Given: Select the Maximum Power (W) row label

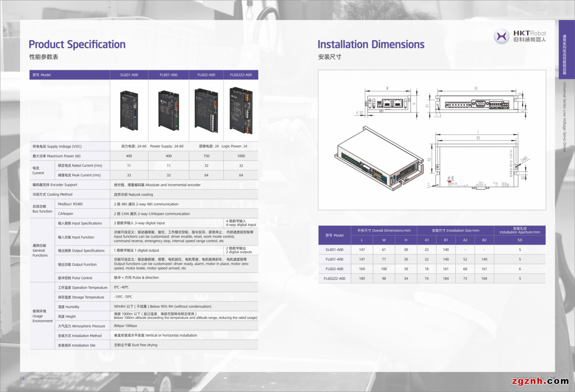Looking at the screenshot, I should click(x=57, y=156).
